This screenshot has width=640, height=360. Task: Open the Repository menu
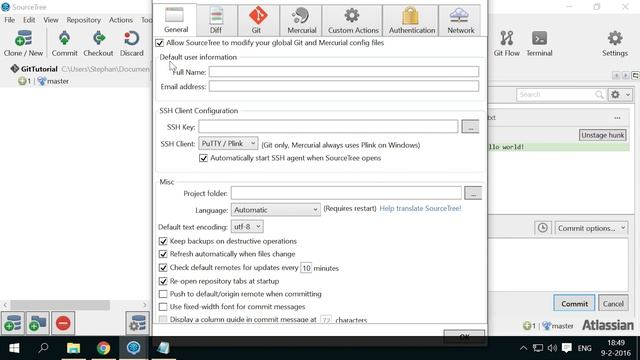click(83, 20)
